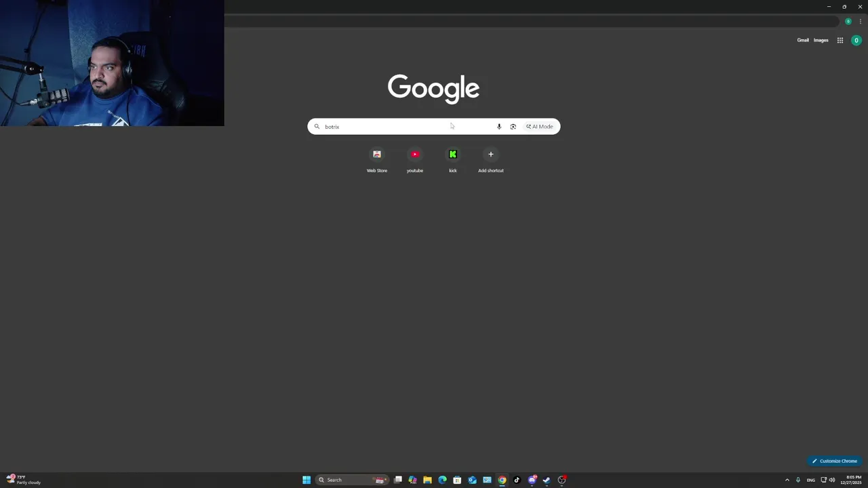This screenshot has height=488, width=868.
Task: Open TikTok from the taskbar
Action: click(517, 480)
